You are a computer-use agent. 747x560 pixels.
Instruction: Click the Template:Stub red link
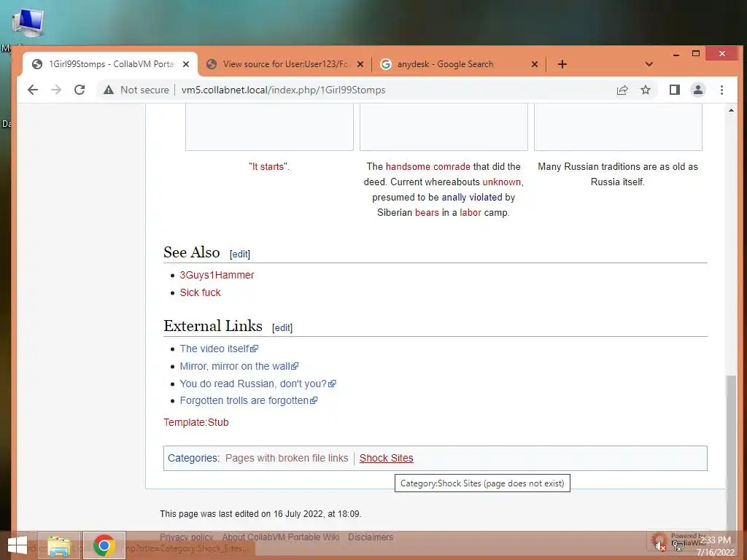196,422
